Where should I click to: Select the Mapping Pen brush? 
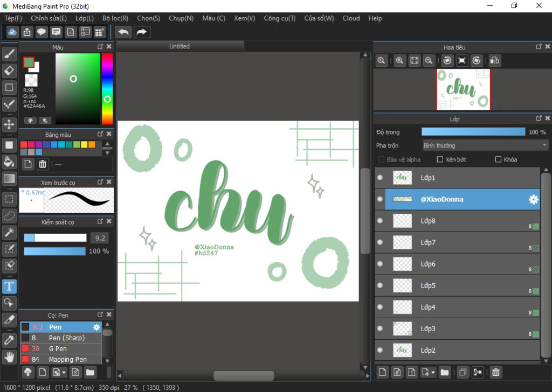[61, 359]
